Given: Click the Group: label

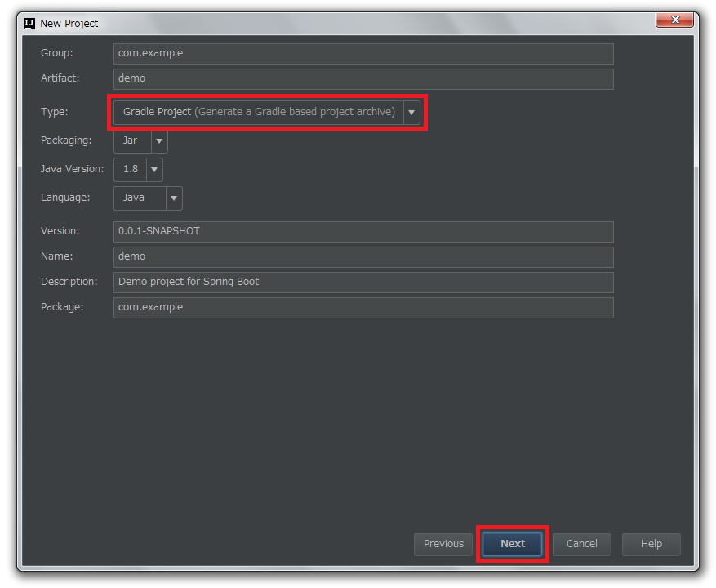Looking at the screenshot, I should 56,53.
